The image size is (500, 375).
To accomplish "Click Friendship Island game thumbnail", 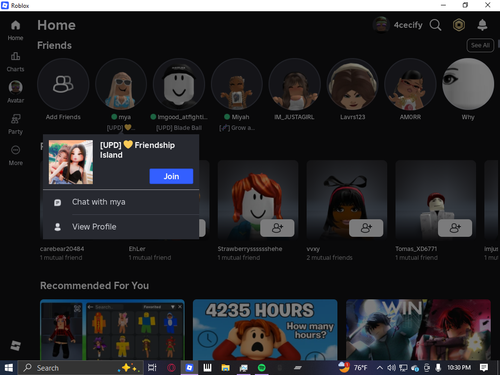I will point(71,162).
